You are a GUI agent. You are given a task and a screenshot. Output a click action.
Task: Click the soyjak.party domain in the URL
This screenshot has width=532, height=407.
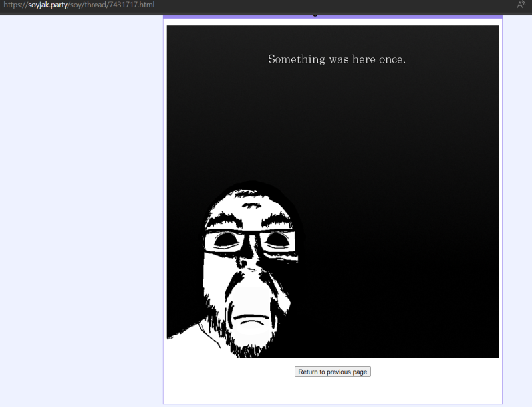[x=48, y=5]
